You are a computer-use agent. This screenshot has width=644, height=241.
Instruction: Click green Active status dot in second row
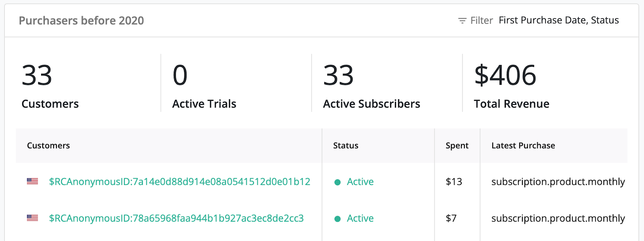click(338, 219)
